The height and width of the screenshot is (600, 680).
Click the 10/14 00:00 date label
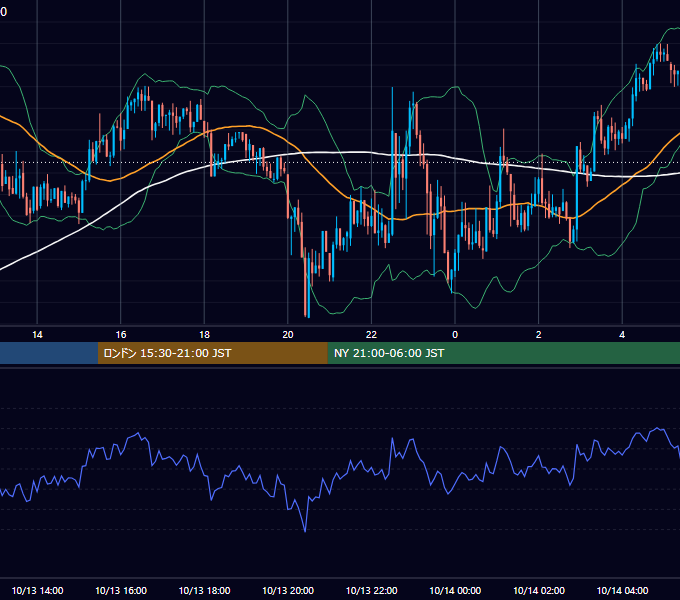(455, 590)
